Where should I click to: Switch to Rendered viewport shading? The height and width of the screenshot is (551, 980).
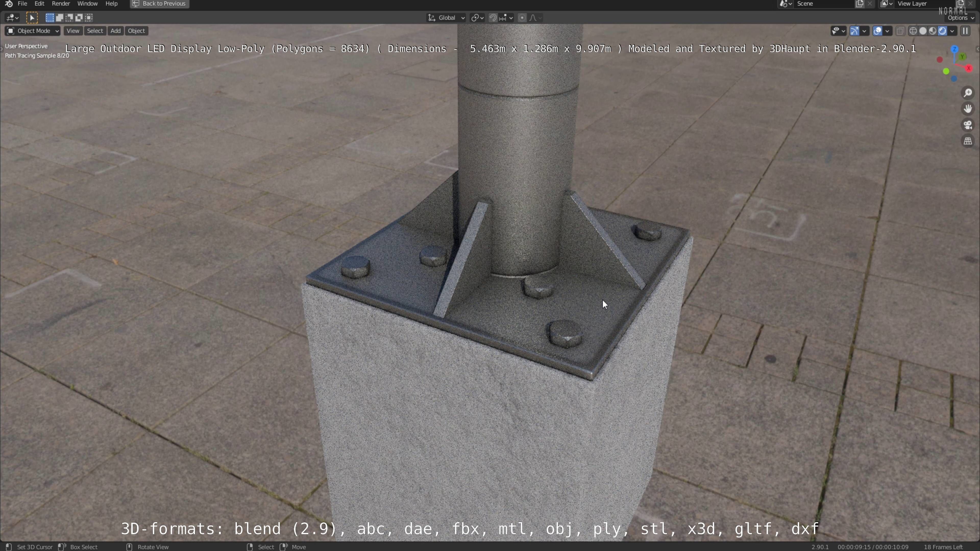coord(943,31)
